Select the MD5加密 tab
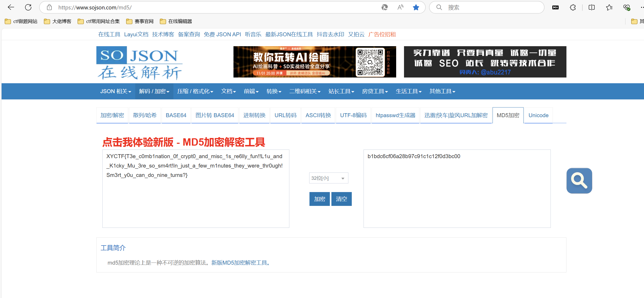The image size is (644, 298). click(508, 115)
